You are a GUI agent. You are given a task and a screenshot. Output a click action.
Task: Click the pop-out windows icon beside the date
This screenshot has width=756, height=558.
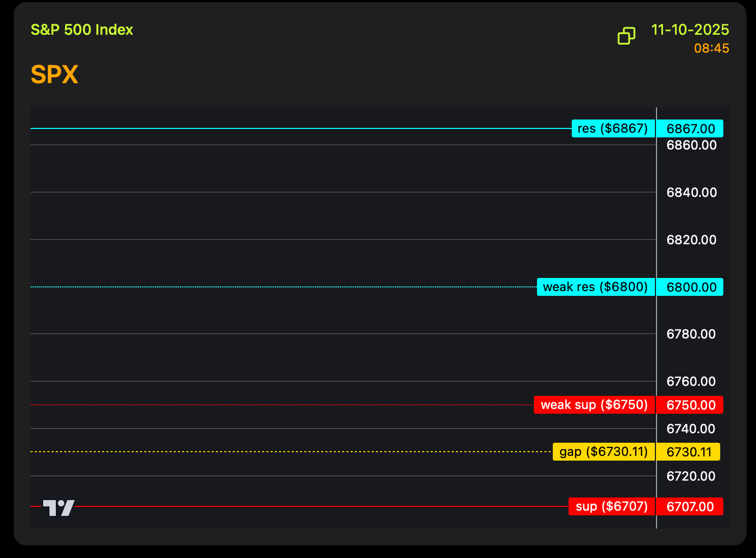point(626,36)
